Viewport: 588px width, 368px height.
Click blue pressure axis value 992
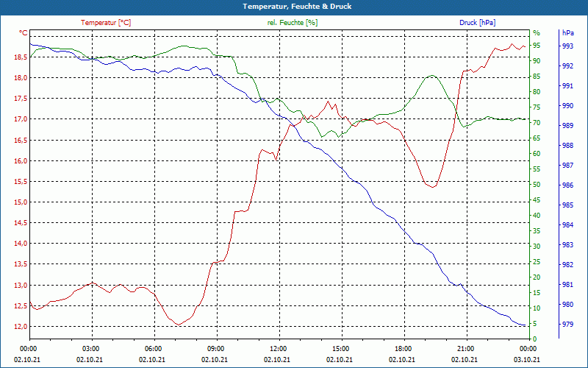pyautogui.click(x=567, y=66)
